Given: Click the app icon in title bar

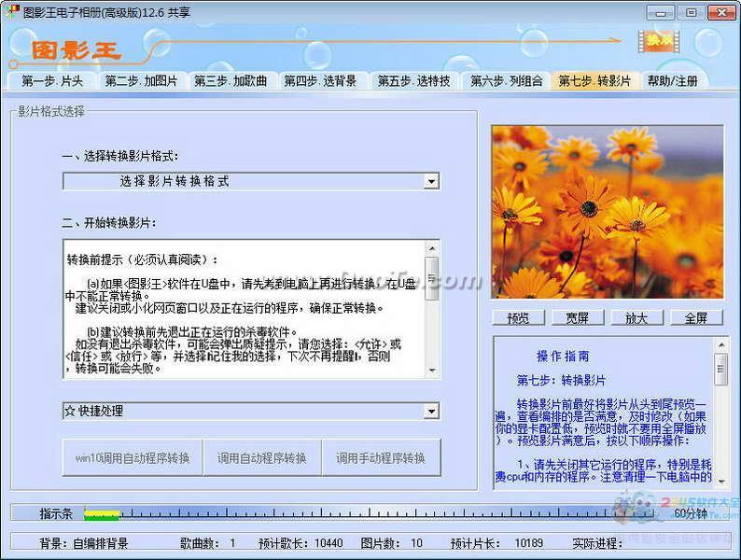Looking at the screenshot, I should pos(11,11).
